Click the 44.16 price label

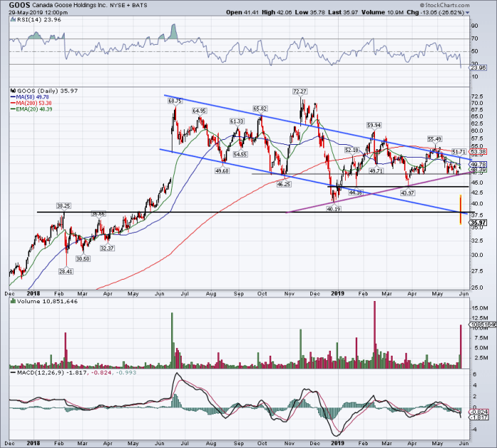coord(355,192)
